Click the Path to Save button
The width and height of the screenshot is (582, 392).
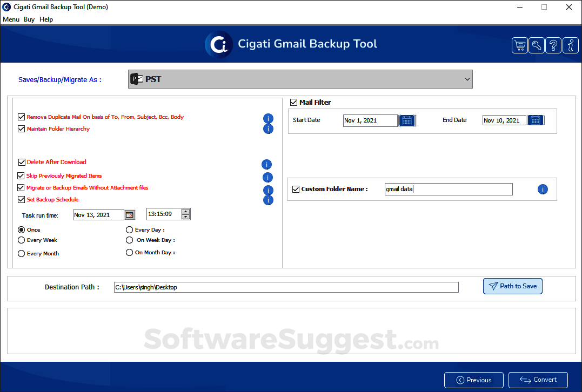click(x=512, y=286)
